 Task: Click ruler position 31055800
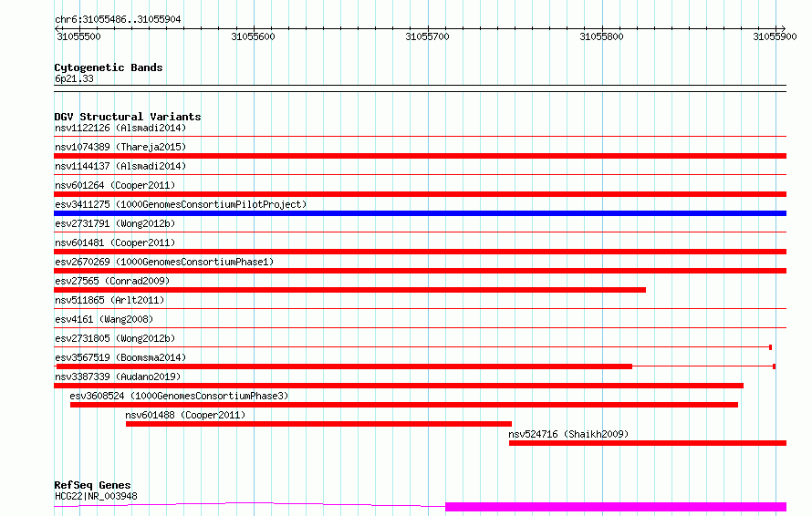tap(601, 36)
